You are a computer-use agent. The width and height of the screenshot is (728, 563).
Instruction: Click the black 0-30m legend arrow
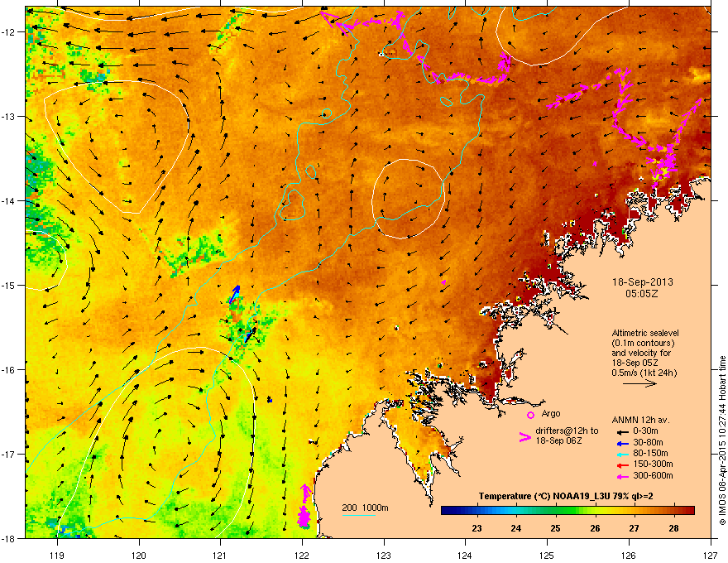coord(621,431)
